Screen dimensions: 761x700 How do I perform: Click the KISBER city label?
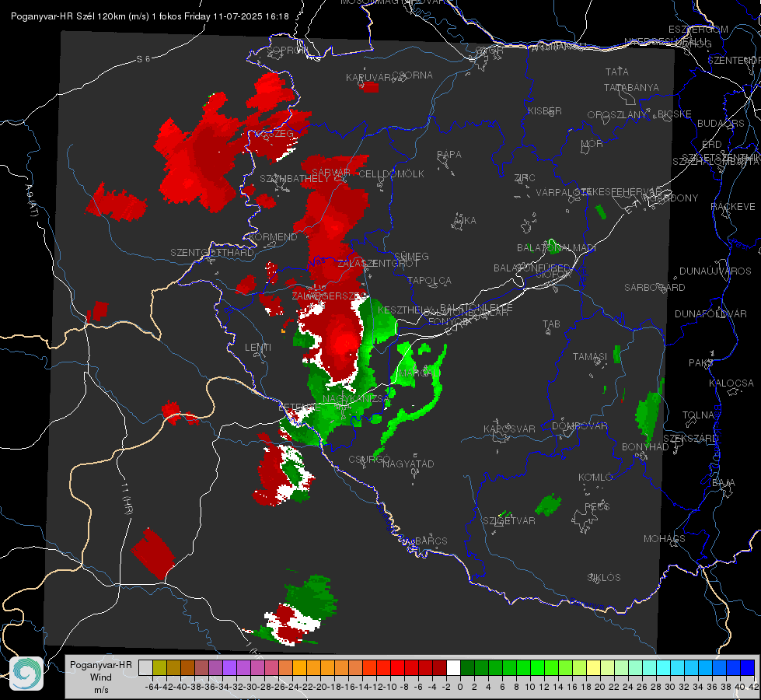coord(545,110)
